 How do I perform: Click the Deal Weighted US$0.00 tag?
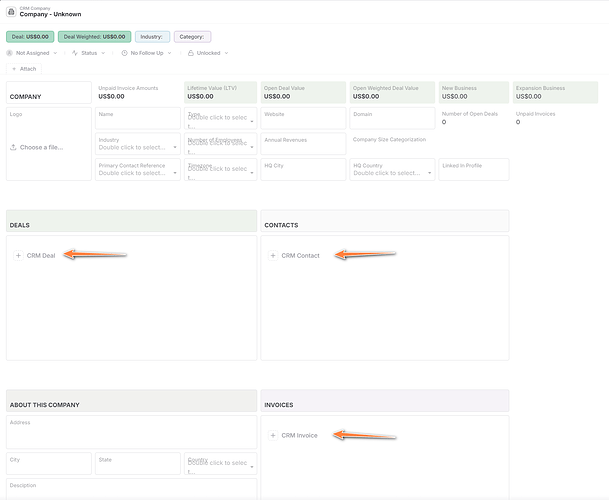pyautogui.click(x=95, y=36)
